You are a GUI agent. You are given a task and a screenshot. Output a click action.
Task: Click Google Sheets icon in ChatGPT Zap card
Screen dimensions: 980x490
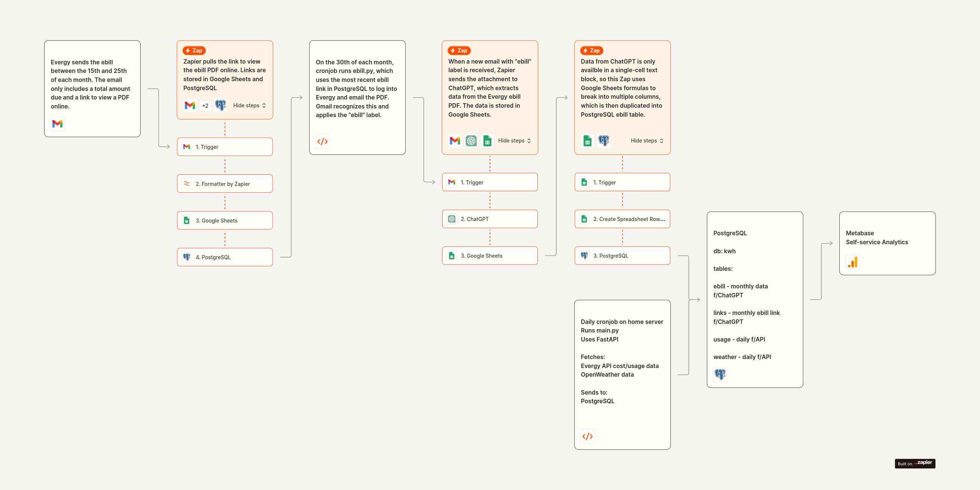point(487,141)
